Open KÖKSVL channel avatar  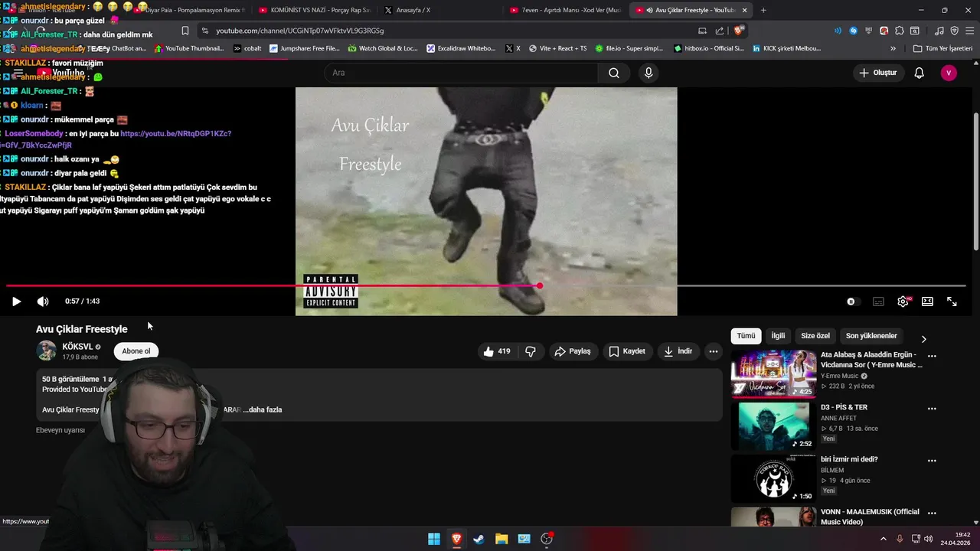coord(47,351)
